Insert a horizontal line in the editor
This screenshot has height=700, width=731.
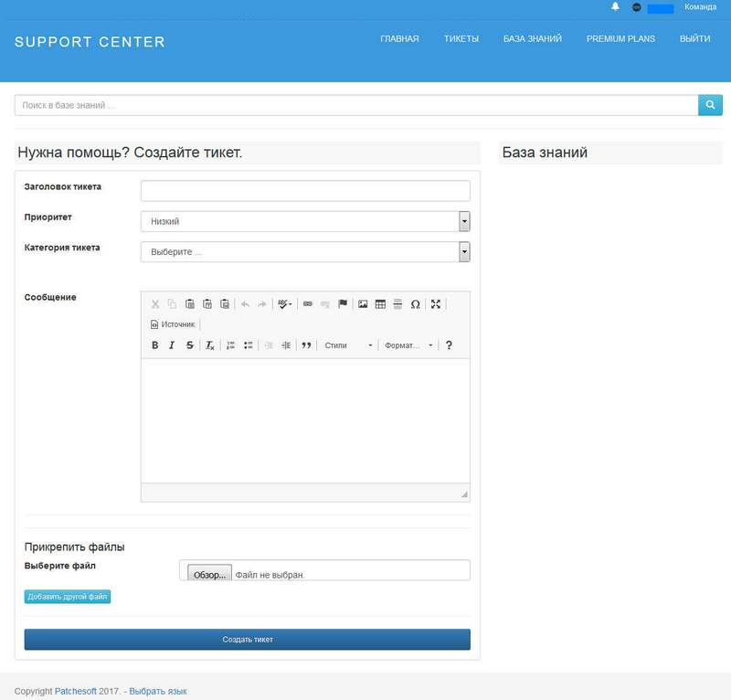click(x=397, y=304)
